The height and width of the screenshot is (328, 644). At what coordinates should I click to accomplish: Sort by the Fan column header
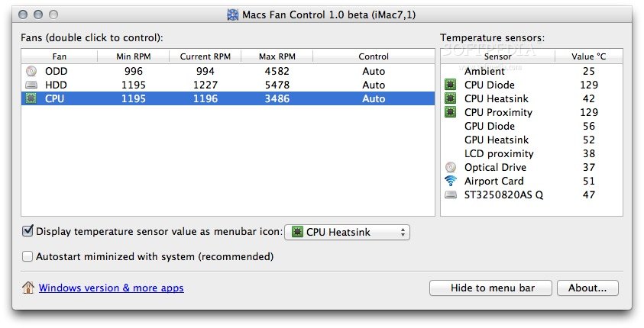59,56
